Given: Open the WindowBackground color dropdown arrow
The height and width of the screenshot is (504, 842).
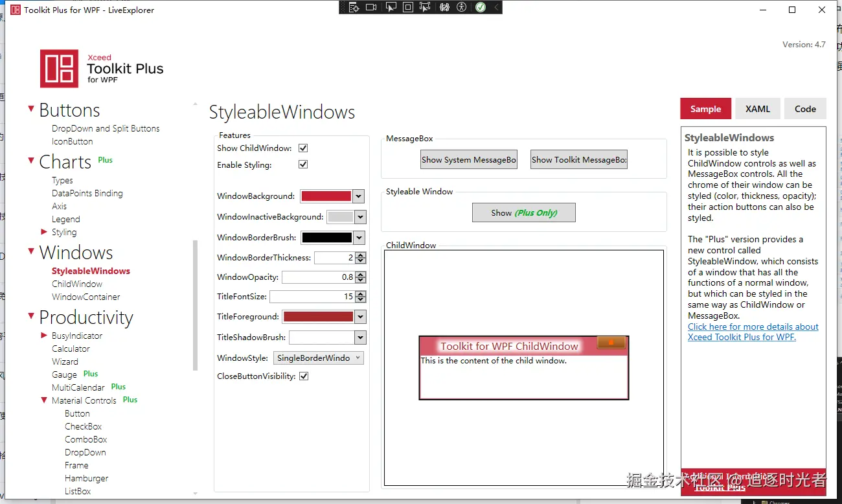Looking at the screenshot, I should 359,196.
